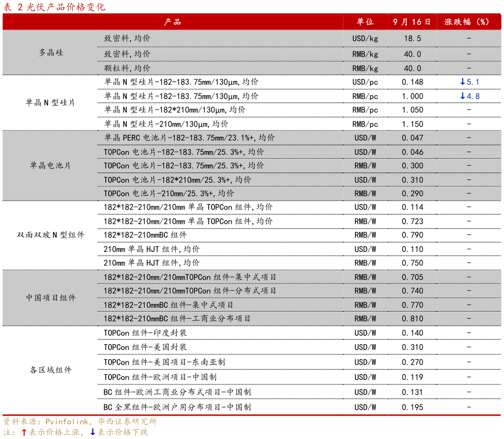Click the price value '1.050'
504x439 pixels.
413,110
